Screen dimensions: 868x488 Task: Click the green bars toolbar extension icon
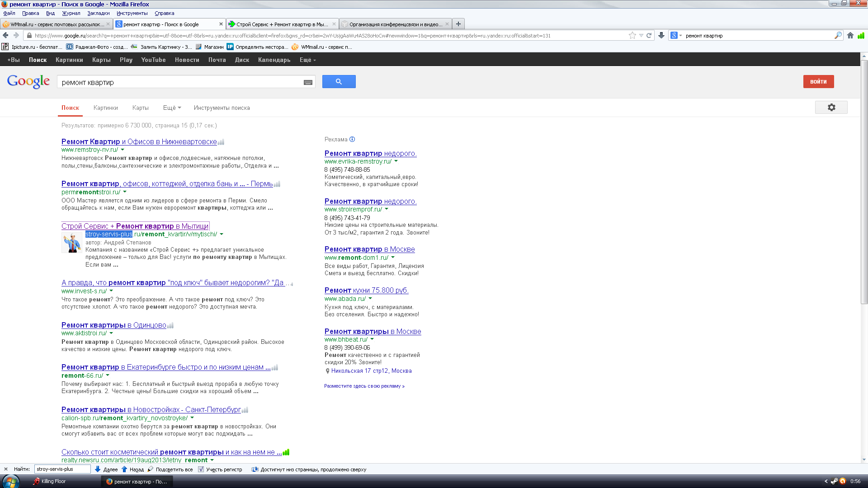pyautogui.click(x=861, y=35)
